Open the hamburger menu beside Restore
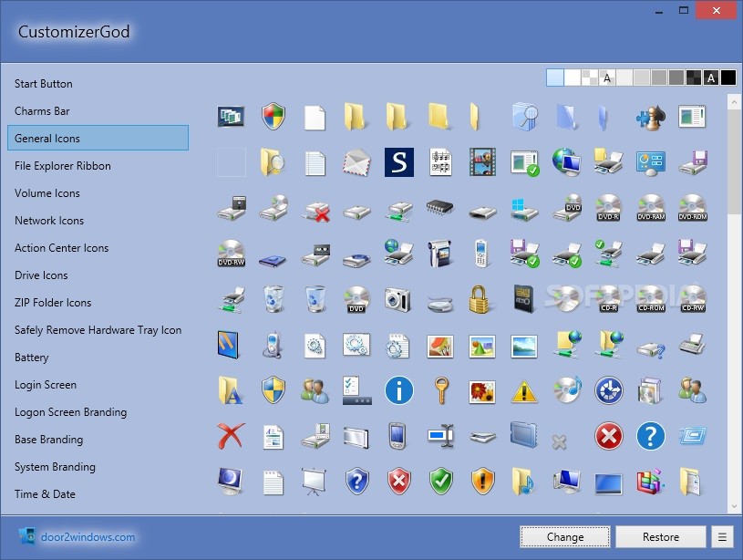Screen dimensions: 743x560 point(723,536)
